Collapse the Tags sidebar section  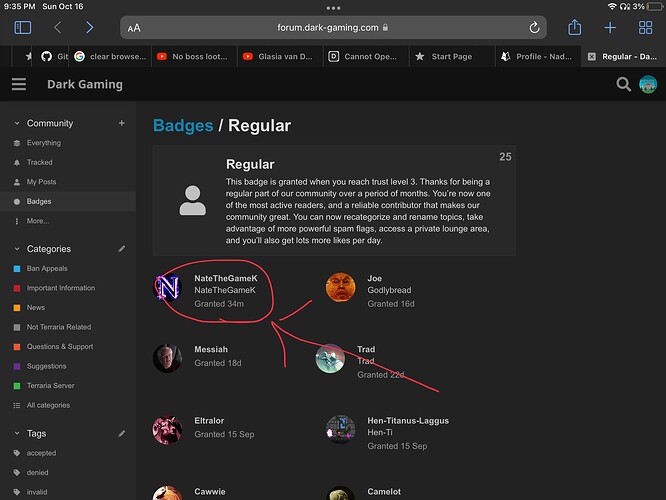click(17, 433)
